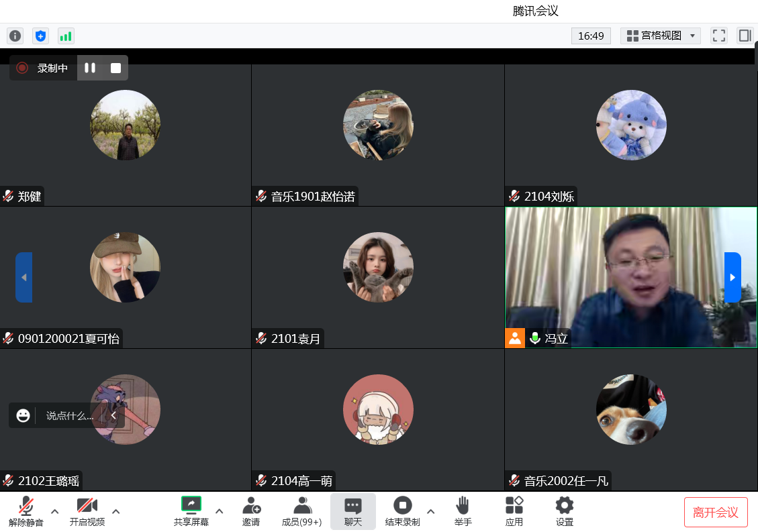Expand the video options arrow beside 开启视频
Image resolution: width=758 pixels, height=532 pixels.
click(x=115, y=511)
